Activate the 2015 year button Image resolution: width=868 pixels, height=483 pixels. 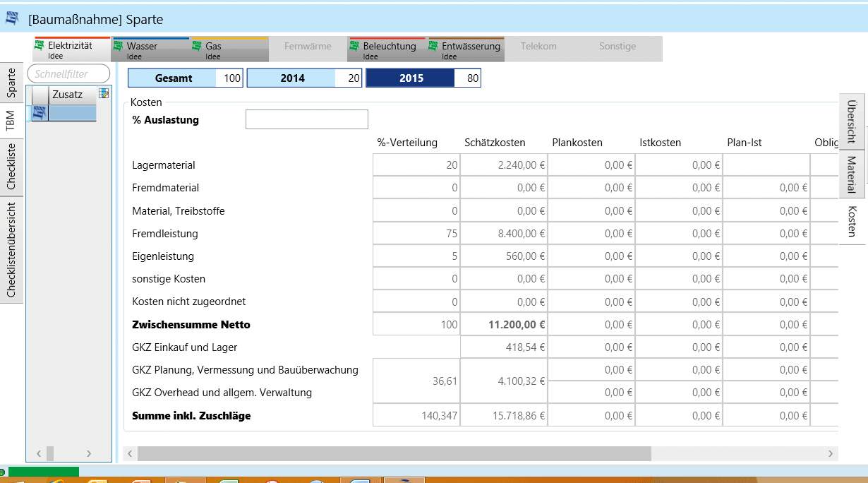pyautogui.click(x=411, y=78)
